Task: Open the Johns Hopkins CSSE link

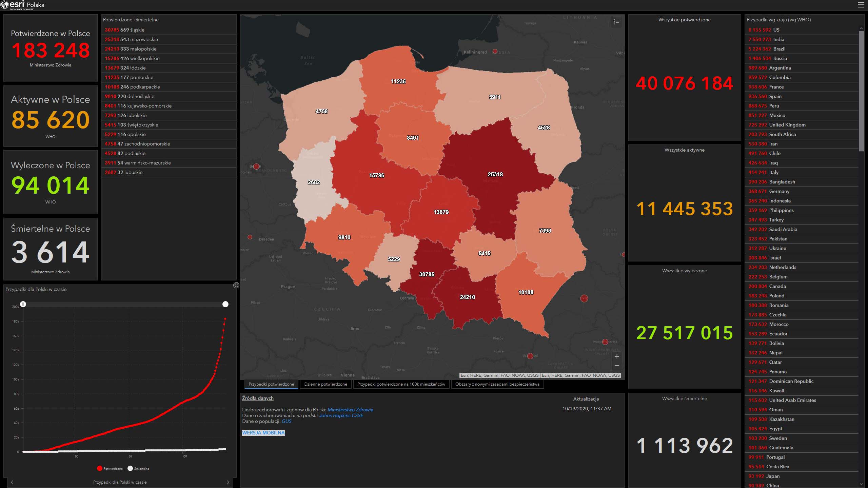Action: point(341,415)
